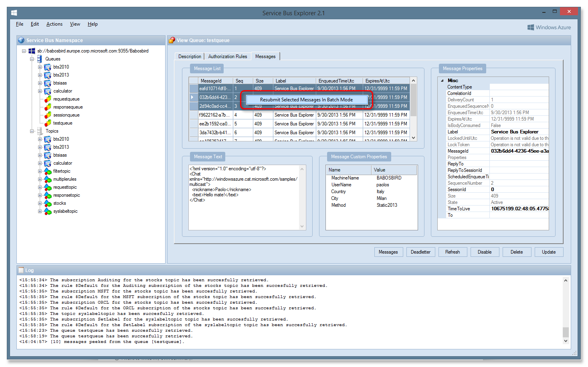This screenshot has width=588, height=367.
Task: Click the Log panel header icon
Action: coord(21,270)
